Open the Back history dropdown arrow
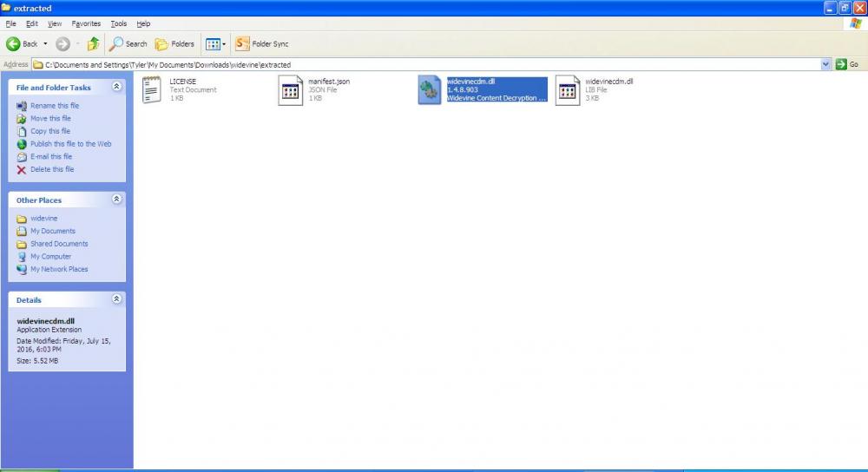868x472 pixels. pyautogui.click(x=45, y=43)
